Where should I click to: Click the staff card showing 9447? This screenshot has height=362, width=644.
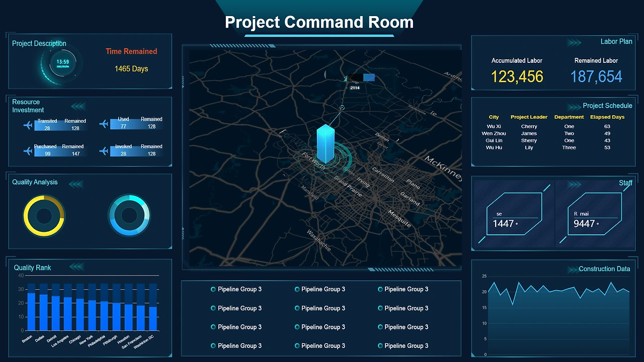point(595,215)
